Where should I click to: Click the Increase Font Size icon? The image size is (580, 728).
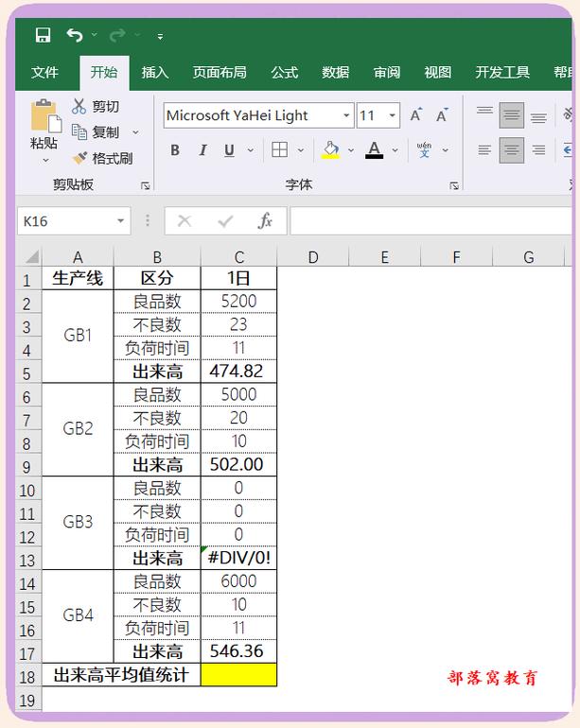point(416,114)
